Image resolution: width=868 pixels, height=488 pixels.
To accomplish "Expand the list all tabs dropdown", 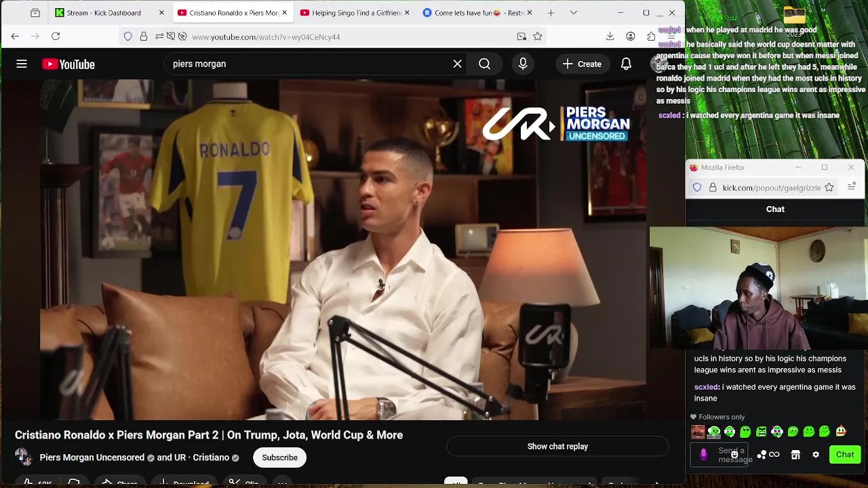I will click(x=574, y=12).
